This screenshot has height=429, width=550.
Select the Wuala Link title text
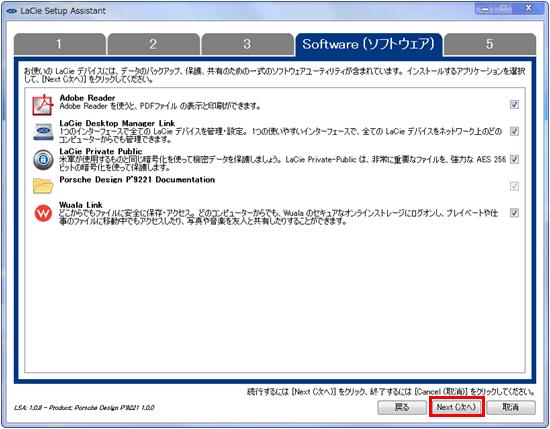click(81, 205)
